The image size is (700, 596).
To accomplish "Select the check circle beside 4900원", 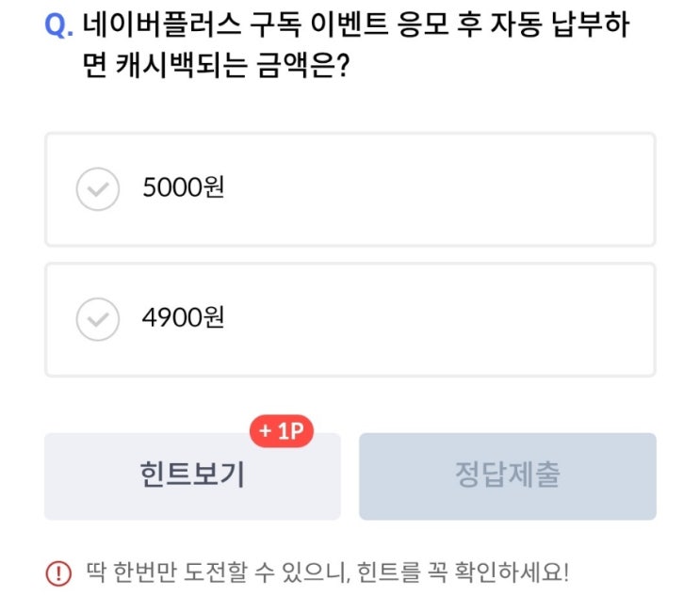I will 97,320.
